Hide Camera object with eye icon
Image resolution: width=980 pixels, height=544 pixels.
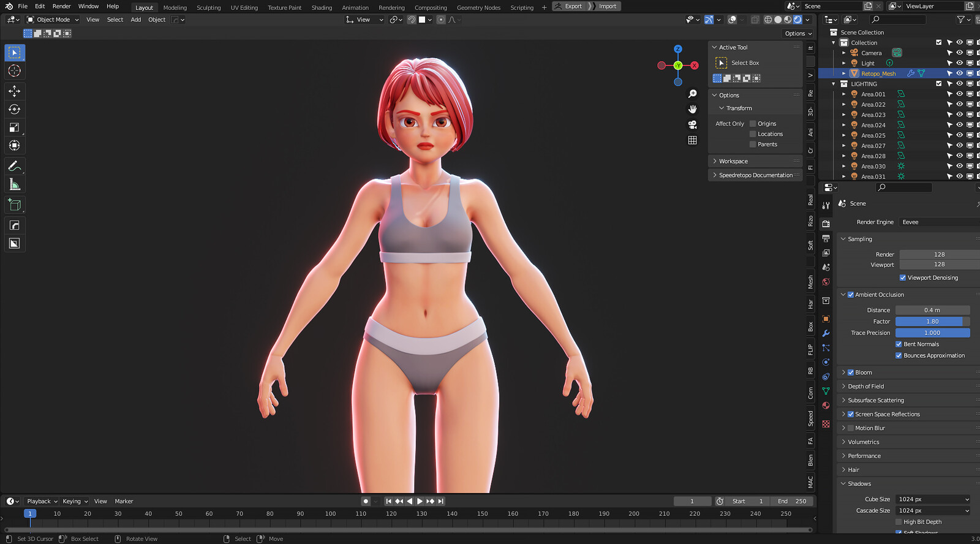click(960, 53)
